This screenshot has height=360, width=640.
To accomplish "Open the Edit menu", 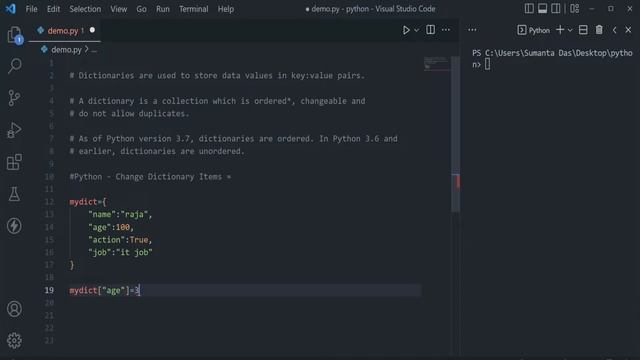I will point(53,9).
